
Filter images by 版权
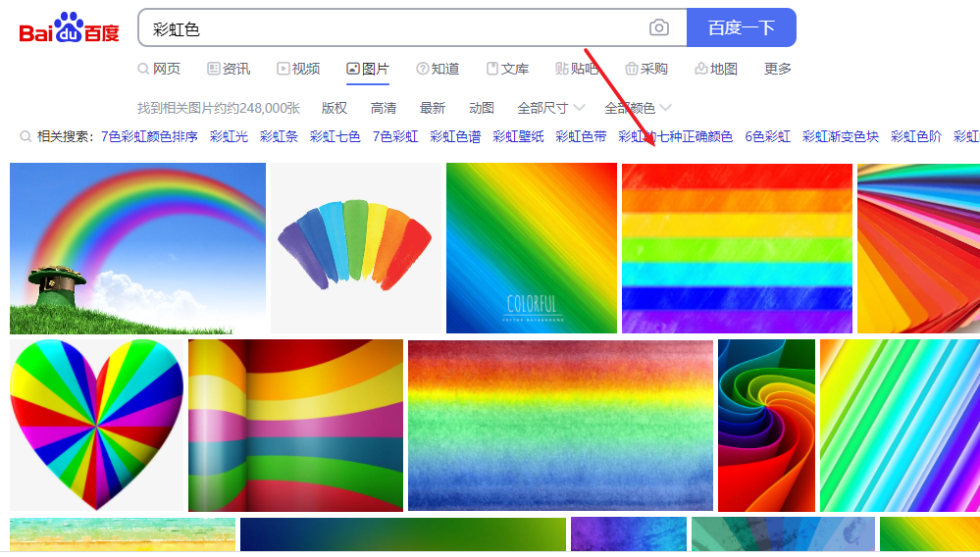[335, 108]
